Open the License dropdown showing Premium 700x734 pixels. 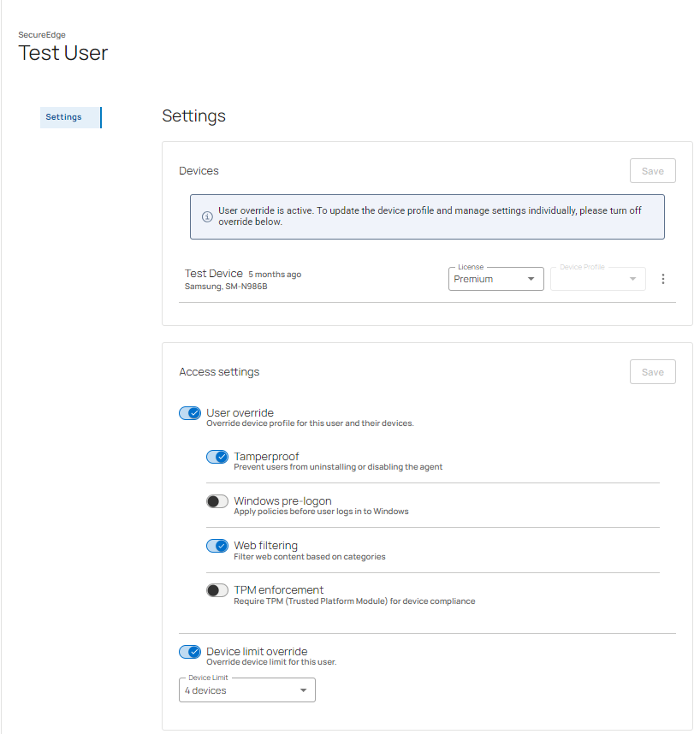495,279
